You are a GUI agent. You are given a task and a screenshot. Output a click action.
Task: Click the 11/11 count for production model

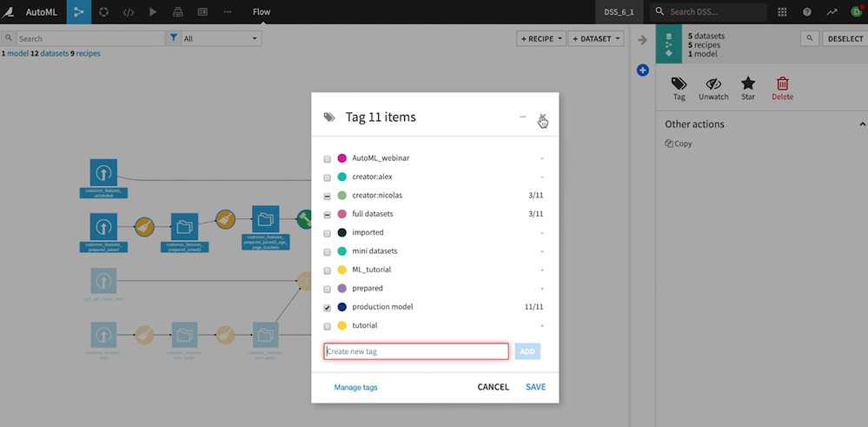pyautogui.click(x=534, y=307)
